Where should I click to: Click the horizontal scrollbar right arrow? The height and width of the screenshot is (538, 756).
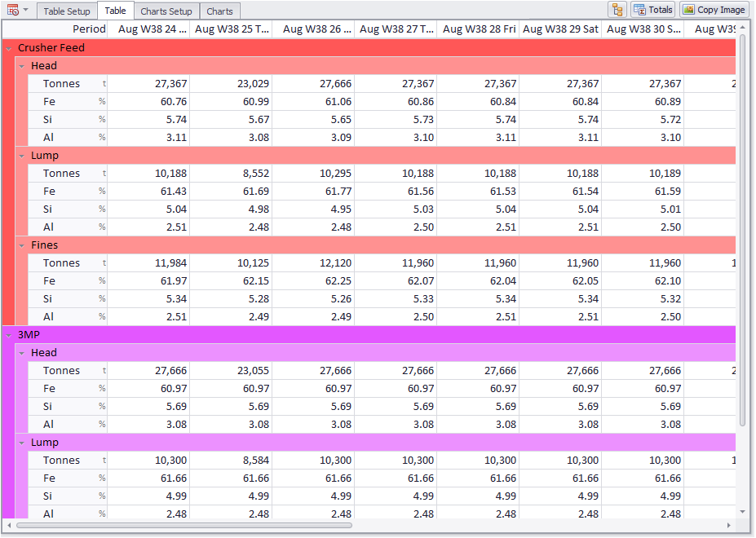[728, 526]
